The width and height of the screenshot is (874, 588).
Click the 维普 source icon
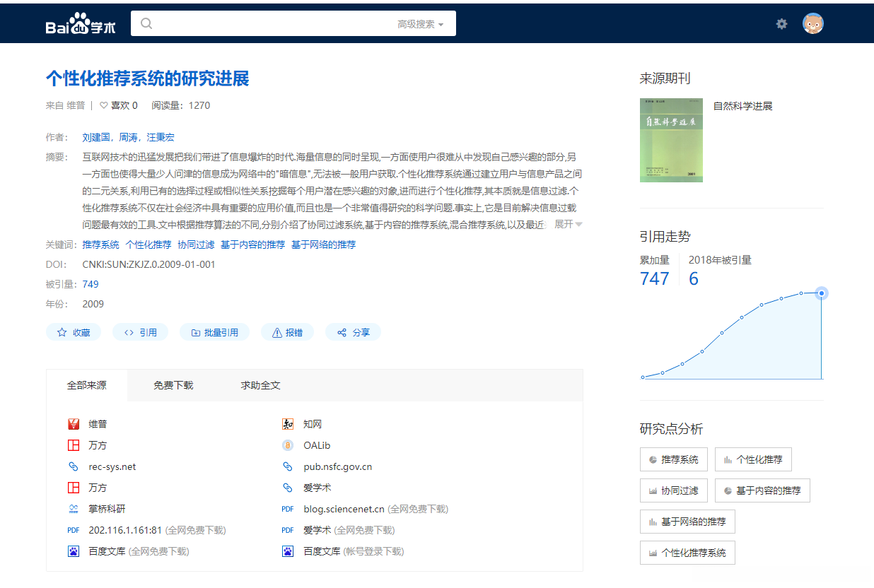coord(74,423)
